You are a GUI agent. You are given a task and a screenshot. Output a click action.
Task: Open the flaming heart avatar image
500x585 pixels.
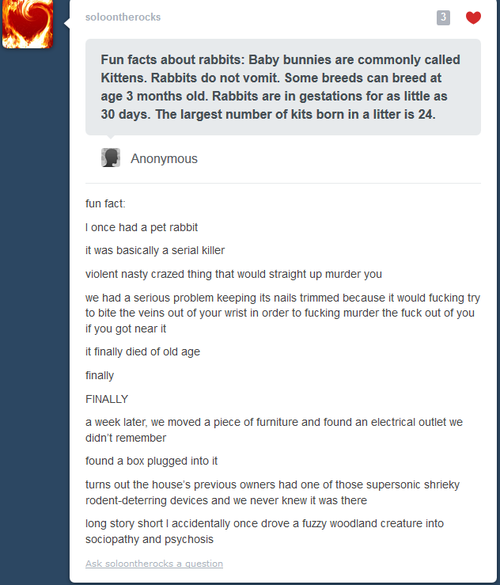pos(28,24)
